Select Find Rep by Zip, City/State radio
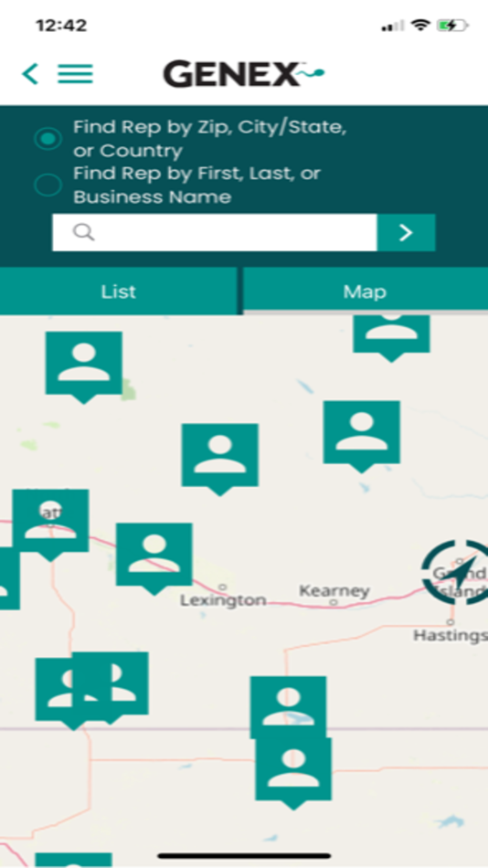The height and width of the screenshot is (868, 488). click(x=48, y=138)
